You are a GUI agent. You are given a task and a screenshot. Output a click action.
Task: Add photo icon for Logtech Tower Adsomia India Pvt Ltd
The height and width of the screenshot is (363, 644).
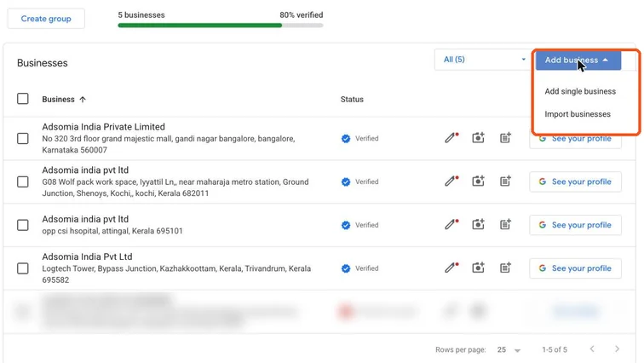point(478,268)
